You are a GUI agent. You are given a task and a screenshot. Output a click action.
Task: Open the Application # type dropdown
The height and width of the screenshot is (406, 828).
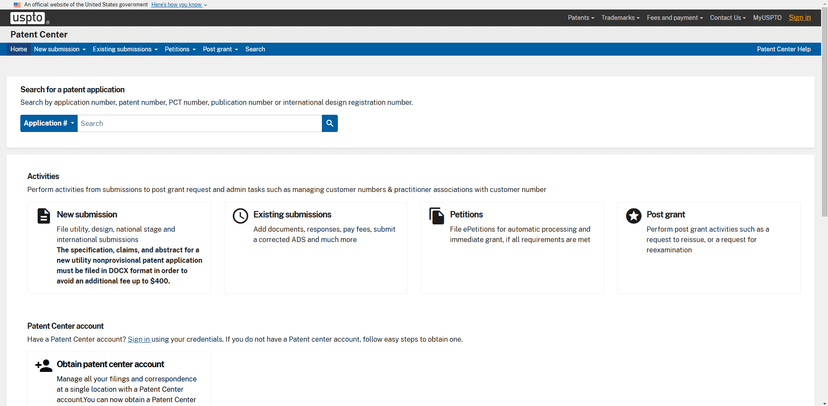(x=49, y=124)
